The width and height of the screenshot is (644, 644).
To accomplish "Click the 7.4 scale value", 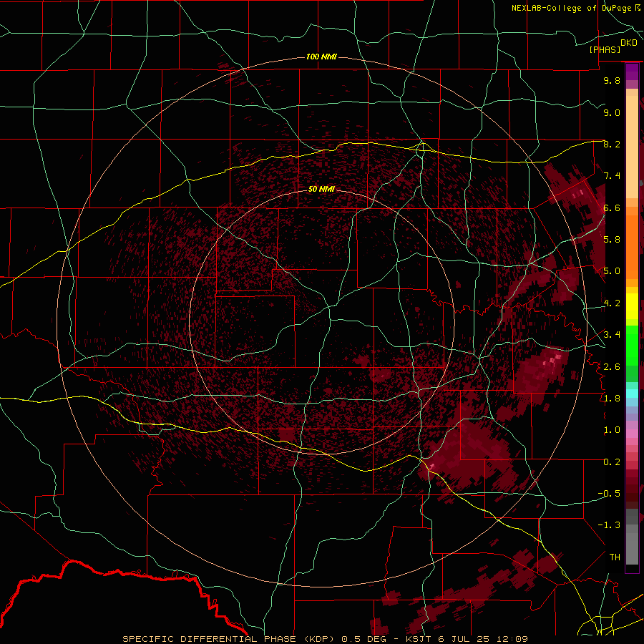I will (612, 176).
